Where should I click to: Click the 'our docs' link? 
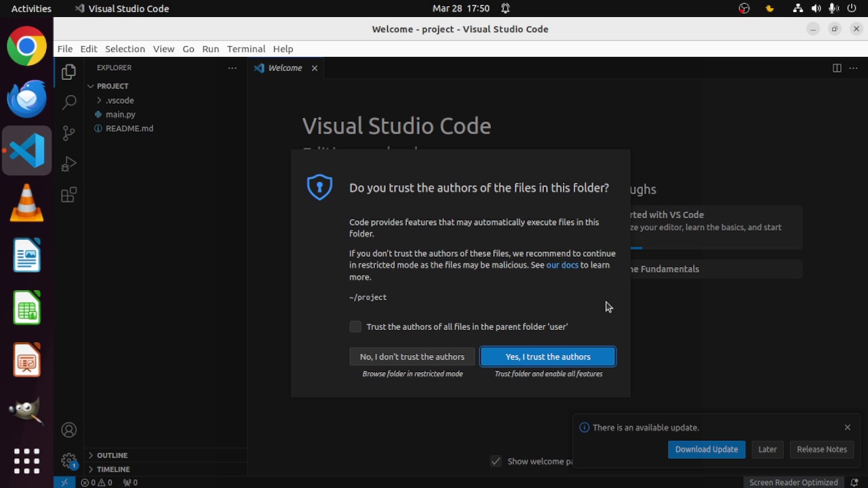(562, 265)
